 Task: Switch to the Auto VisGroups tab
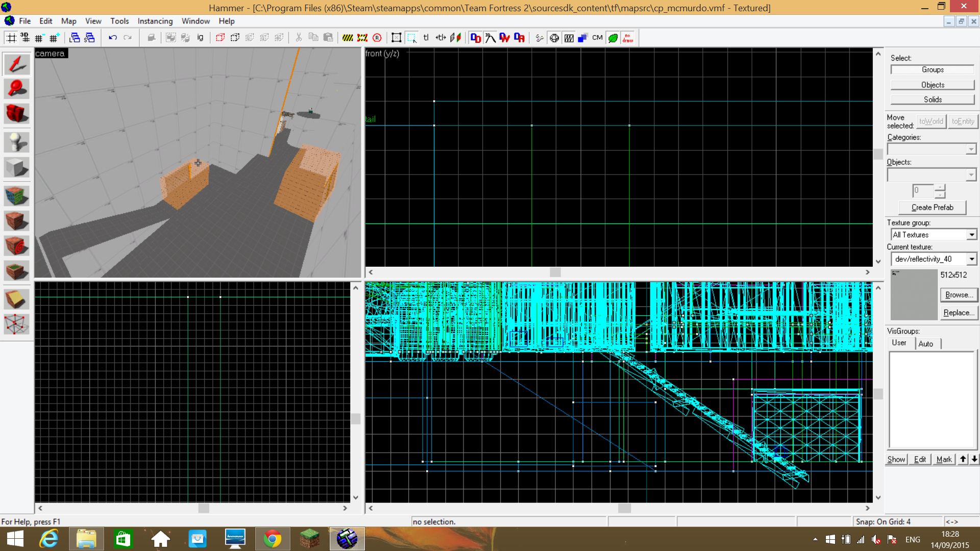click(926, 344)
